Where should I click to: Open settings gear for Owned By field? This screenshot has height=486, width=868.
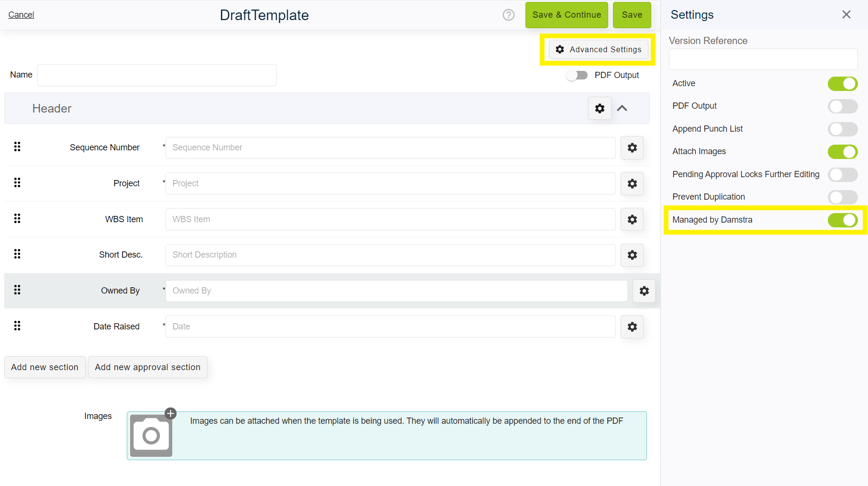click(644, 291)
